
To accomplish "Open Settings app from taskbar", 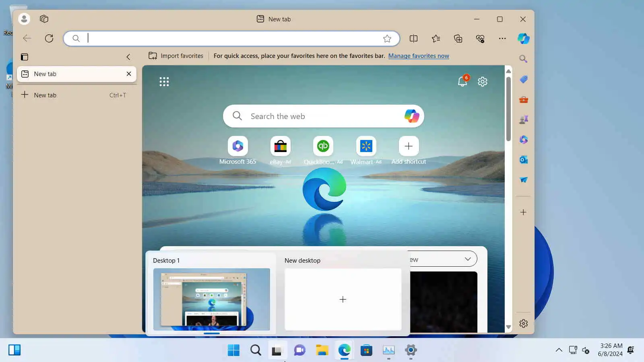I will pos(411,350).
